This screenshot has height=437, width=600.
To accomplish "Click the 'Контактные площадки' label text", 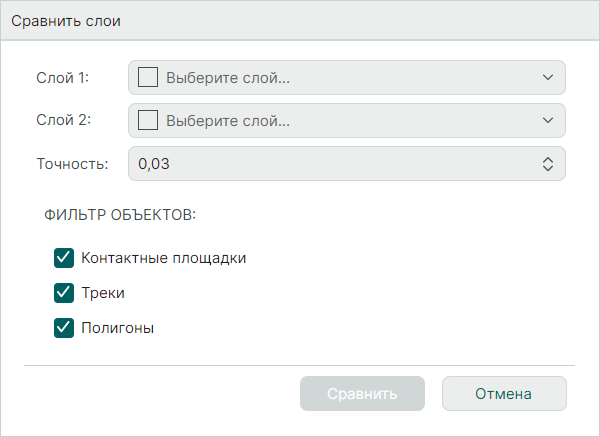I will pos(163,258).
